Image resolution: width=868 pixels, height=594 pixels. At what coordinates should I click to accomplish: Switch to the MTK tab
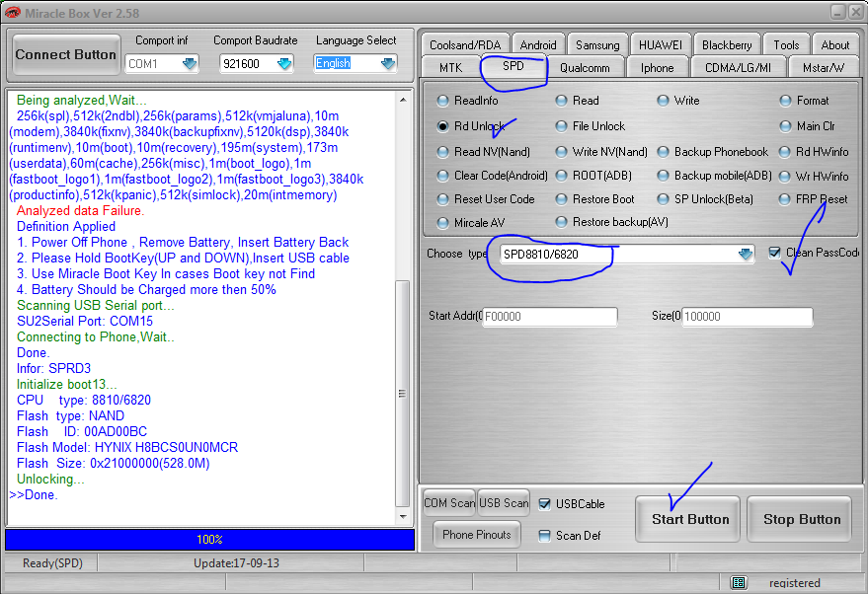(x=450, y=67)
